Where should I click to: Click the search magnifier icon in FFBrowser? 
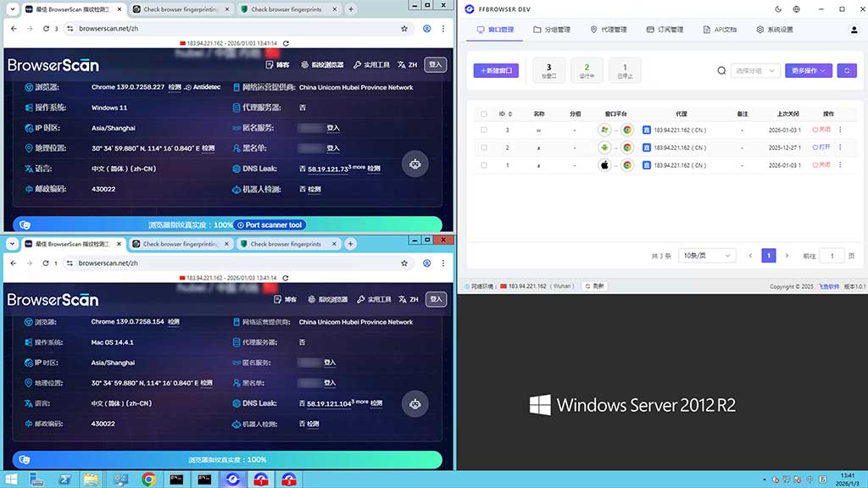(721, 71)
